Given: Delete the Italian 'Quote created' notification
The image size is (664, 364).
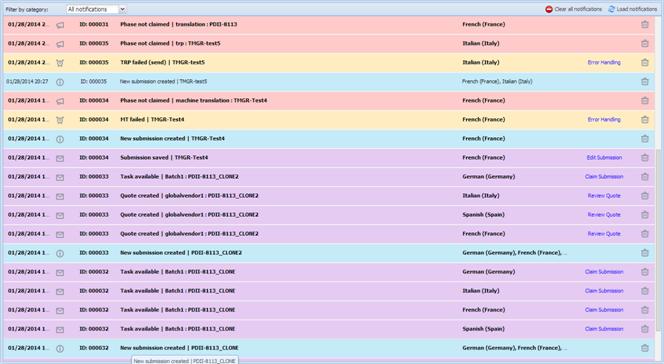Looking at the screenshot, I should click(645, 196).
